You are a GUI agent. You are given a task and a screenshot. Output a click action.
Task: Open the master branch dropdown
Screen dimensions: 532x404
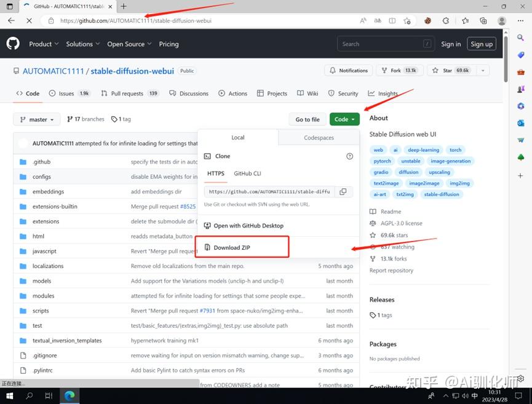[37, 119]
